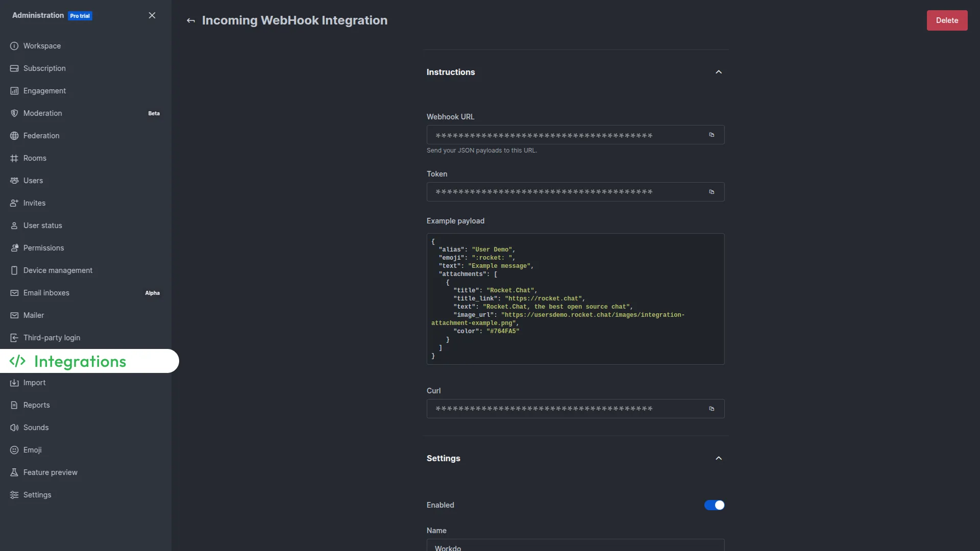This screenshot has height=551, width=980.
Task: Delete this webhook integration
Action: click(947, 20)
